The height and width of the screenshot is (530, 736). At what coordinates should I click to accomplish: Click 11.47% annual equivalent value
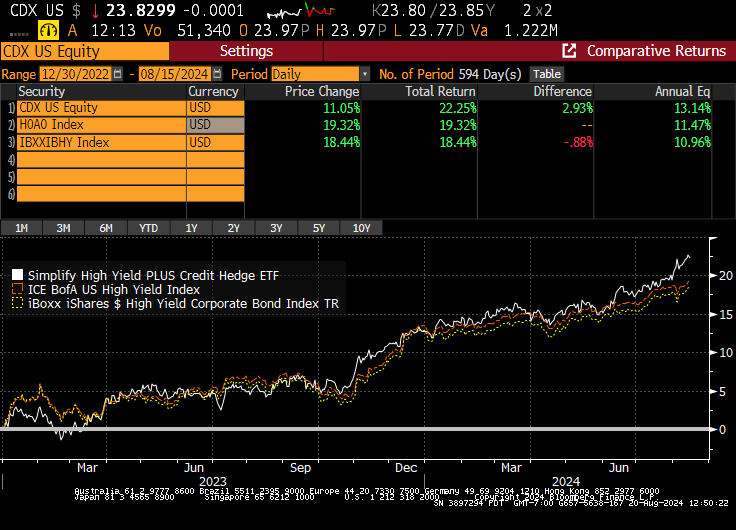point(692,125)
